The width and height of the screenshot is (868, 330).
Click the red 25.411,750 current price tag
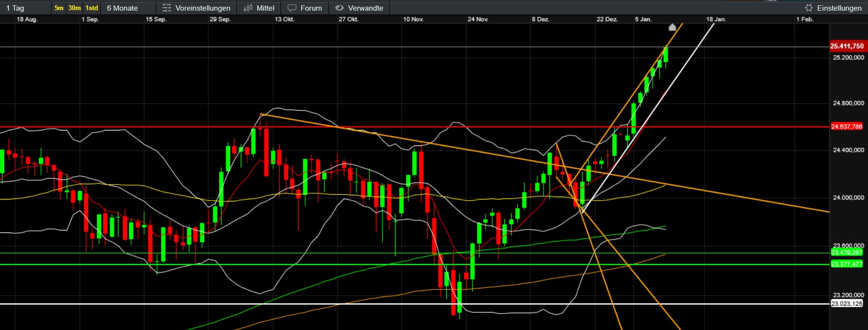click(846, 46)
